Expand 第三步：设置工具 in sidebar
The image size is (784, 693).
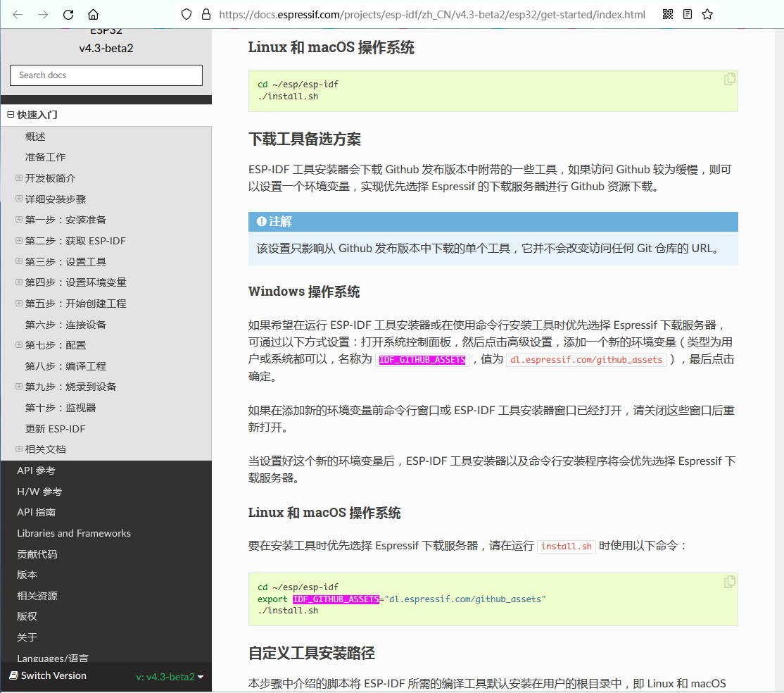[x=19, y=261]
